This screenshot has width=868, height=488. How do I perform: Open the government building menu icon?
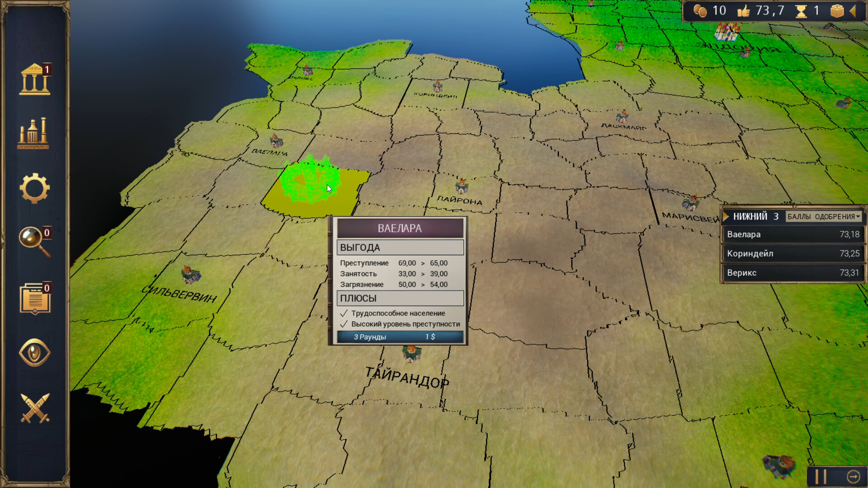coord(34,80)
